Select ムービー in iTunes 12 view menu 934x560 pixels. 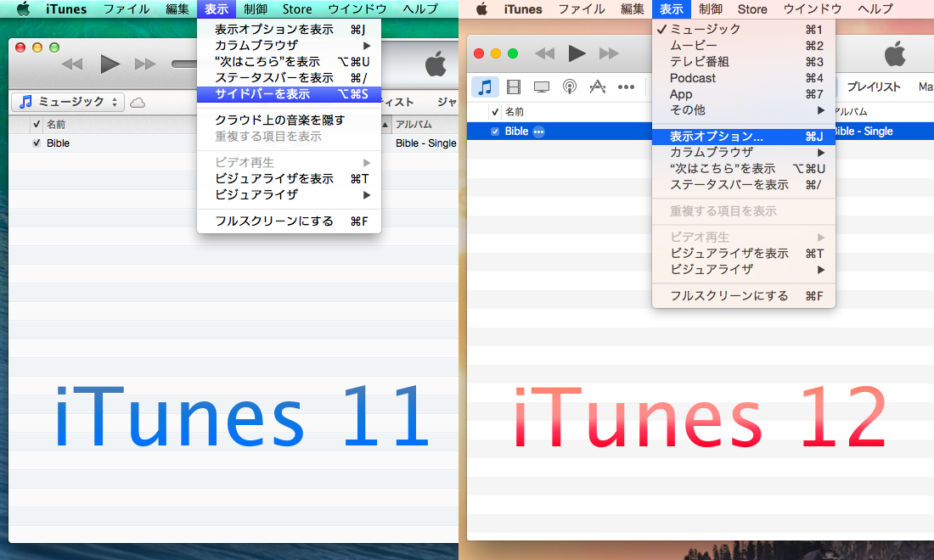tap(744, 45)
